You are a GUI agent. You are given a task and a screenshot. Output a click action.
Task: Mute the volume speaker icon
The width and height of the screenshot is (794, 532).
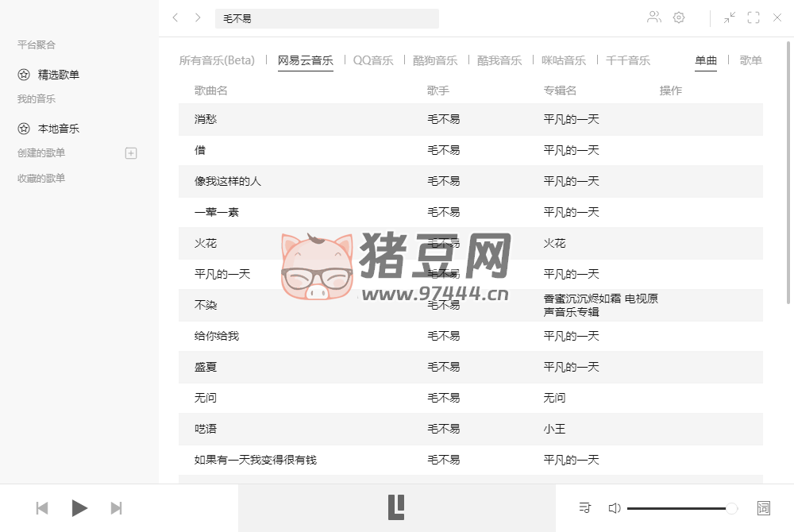coord(614,508)
